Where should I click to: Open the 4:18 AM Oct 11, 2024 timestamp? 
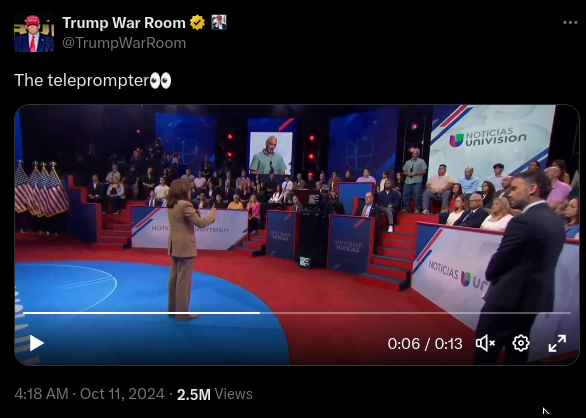coord(89,394)
